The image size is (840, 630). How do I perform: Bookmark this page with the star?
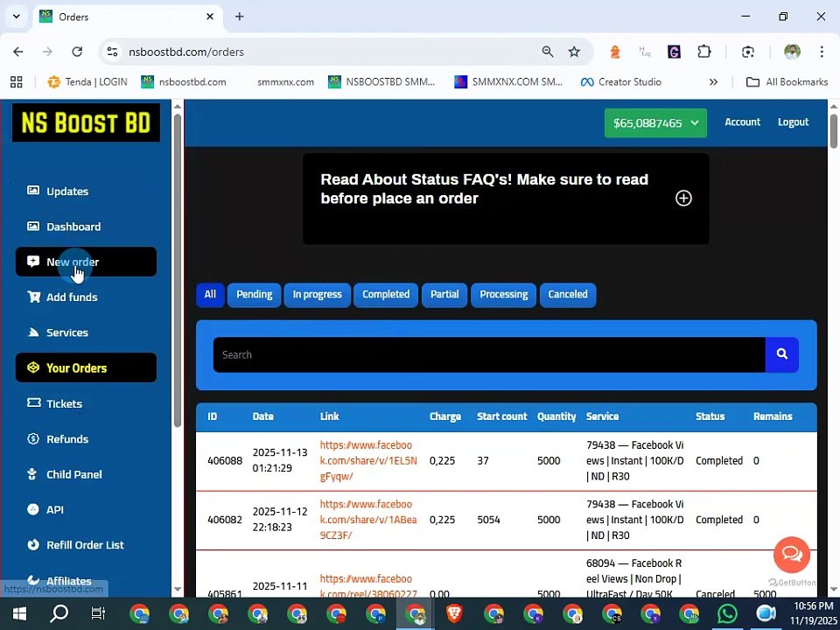tap(574, 52)
